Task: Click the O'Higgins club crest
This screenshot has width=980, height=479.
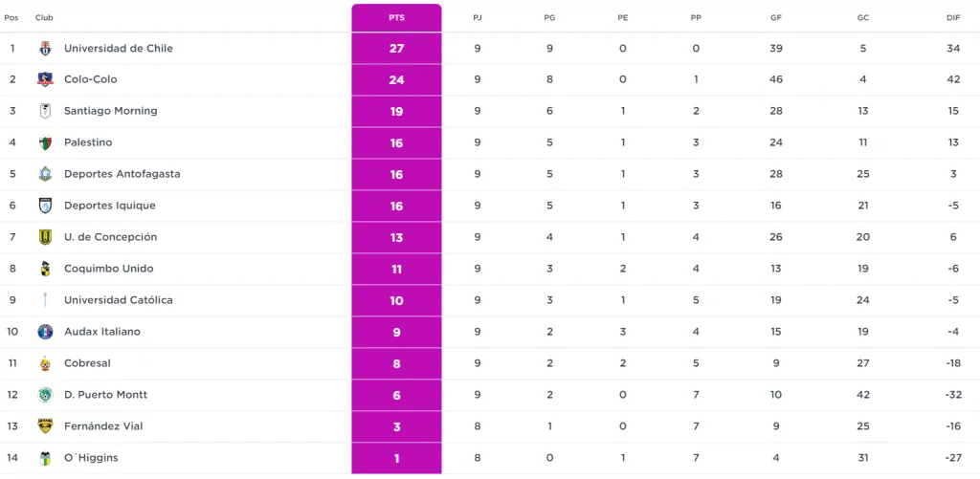Action: pos(45,458)
